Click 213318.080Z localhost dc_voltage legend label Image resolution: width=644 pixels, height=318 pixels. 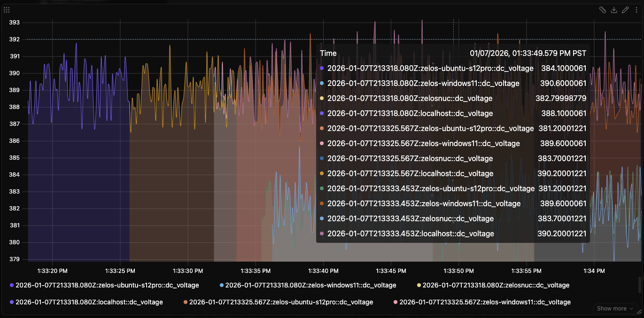point(89,302)
